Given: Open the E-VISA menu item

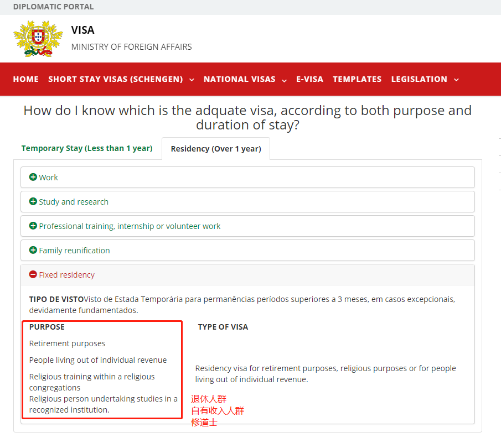Looking at the screenshot, I should (x=309, y=79).
